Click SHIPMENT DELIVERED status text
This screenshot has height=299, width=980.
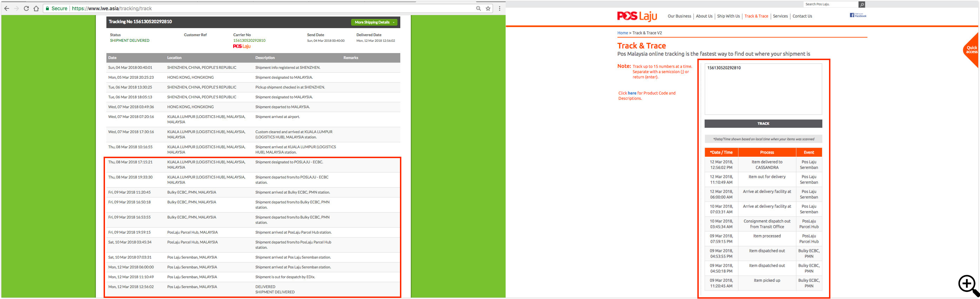pos(129,40)
